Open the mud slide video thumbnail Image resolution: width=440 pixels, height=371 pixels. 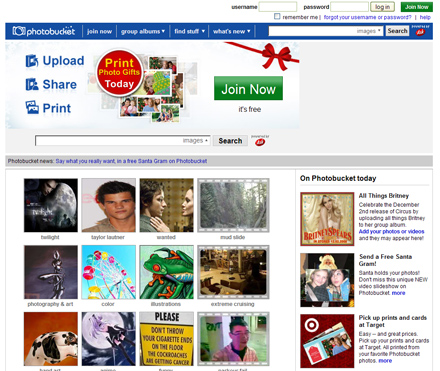click(x=233, y=205)
